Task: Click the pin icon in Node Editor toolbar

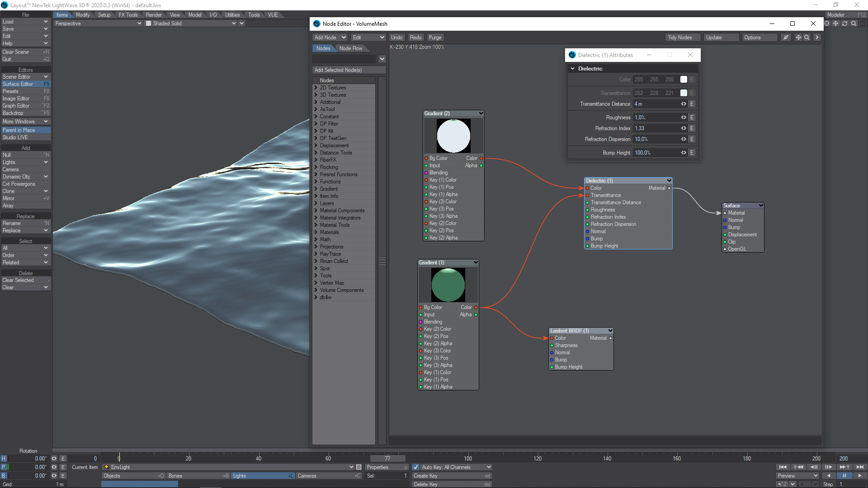Action: tap(786, 38)
